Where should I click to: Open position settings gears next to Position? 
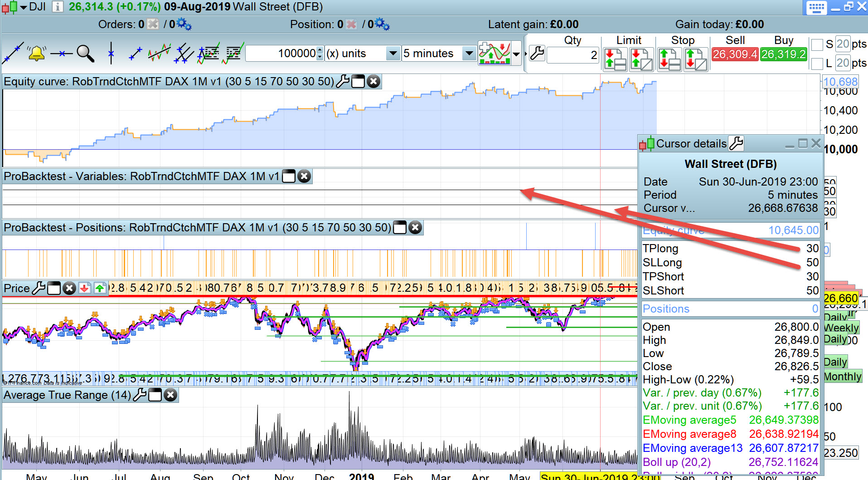point(382,24)
